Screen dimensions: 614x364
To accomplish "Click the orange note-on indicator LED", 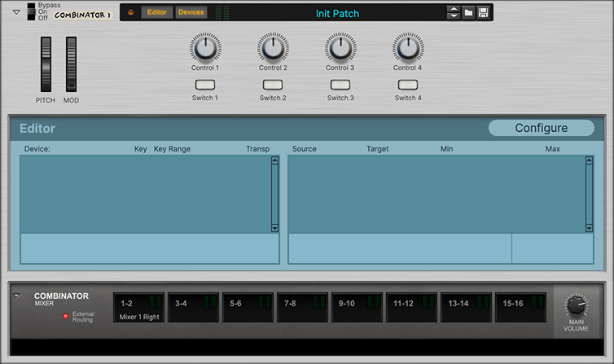I will (x=131, y=12).
